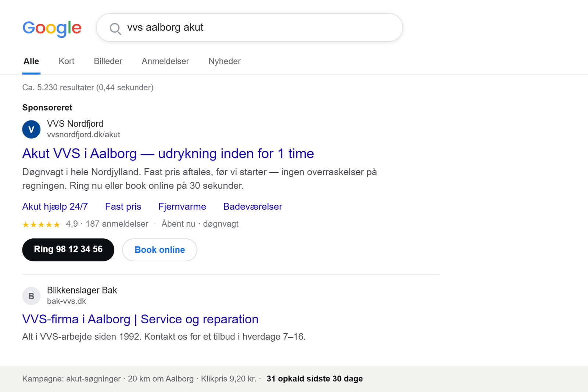Screen dimensions: 588x392
Task: Click the 'Ring 98 12 34 56' call button
Action: coord(68,250)
